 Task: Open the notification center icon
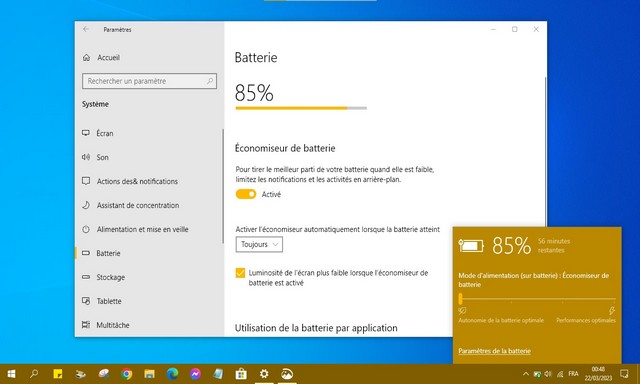click(x=624, y=373)
